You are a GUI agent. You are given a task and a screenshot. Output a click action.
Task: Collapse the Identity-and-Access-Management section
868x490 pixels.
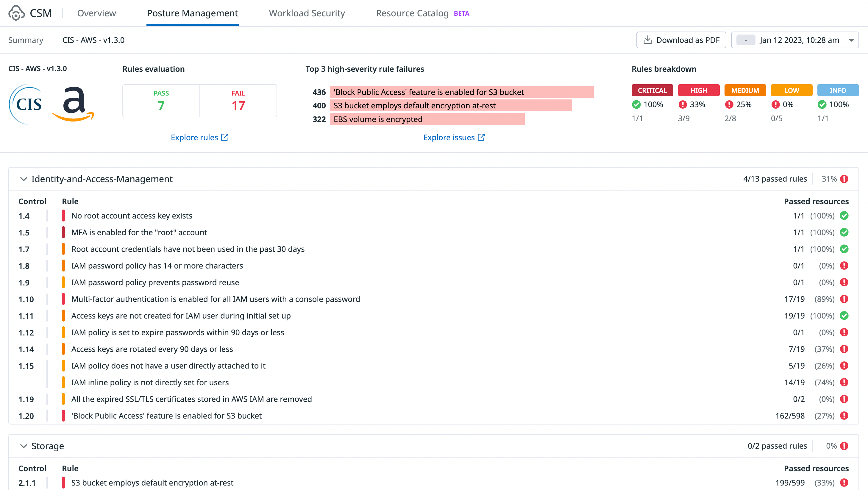tap(24, 179)
